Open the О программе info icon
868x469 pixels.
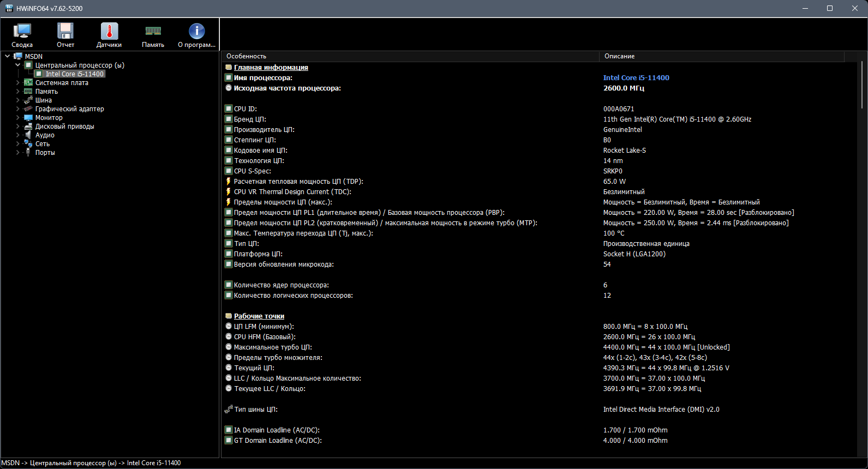click(x=196, y=32)
